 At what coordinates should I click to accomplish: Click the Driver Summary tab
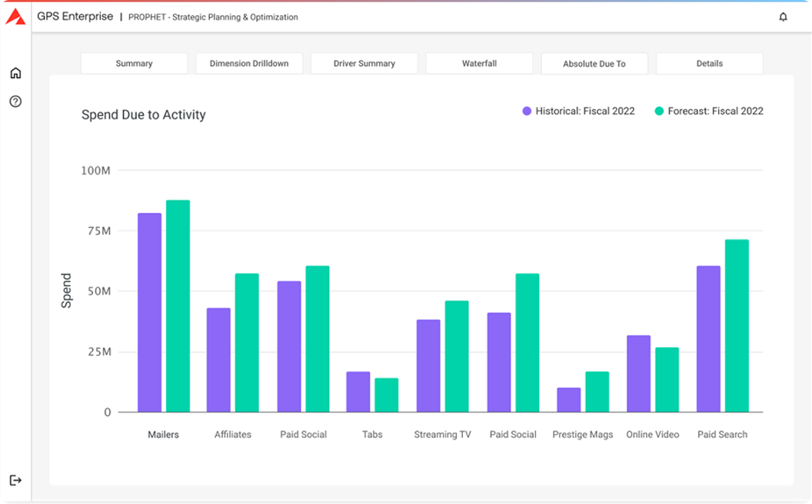[x=364, y=63]
